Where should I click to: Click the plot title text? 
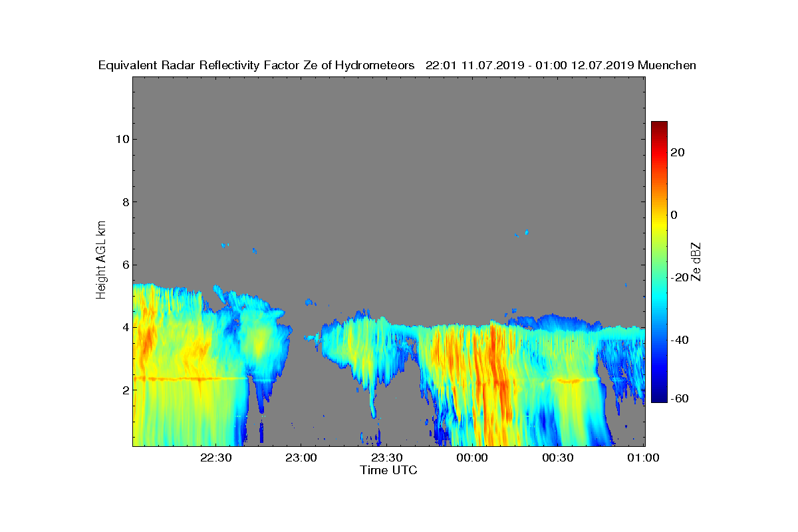coord(397,65)
